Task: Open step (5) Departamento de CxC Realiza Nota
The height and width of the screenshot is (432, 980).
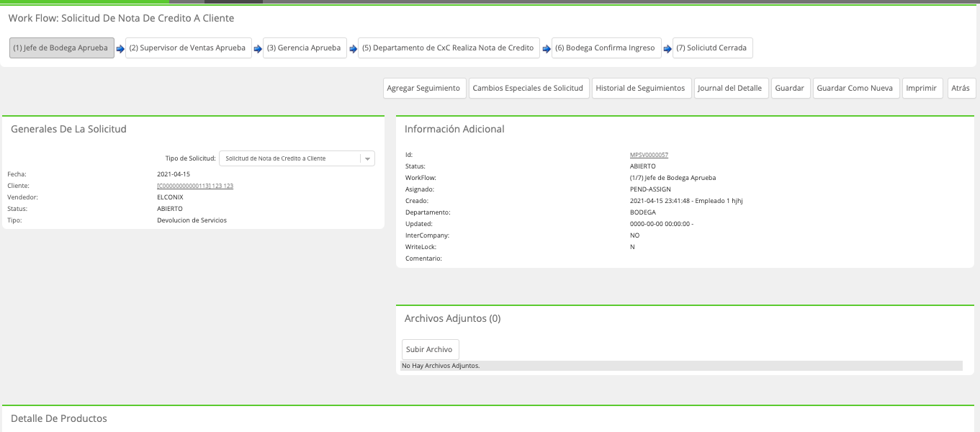Action: click(x=449, y=48)
